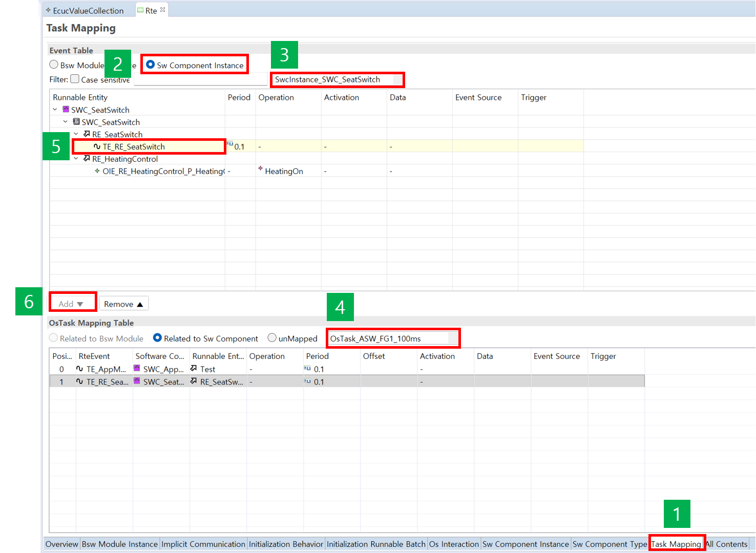This screenshot has width=756, height=553.
Task: Click the Remove button
Action: [x=123, y=304]
